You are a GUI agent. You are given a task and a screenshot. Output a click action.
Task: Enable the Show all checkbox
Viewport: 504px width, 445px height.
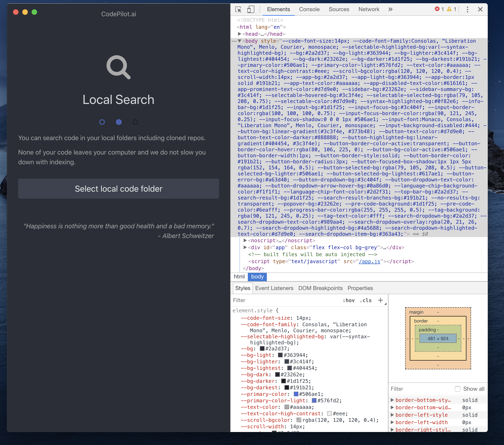pyautogui.click(x=458, y=389)
